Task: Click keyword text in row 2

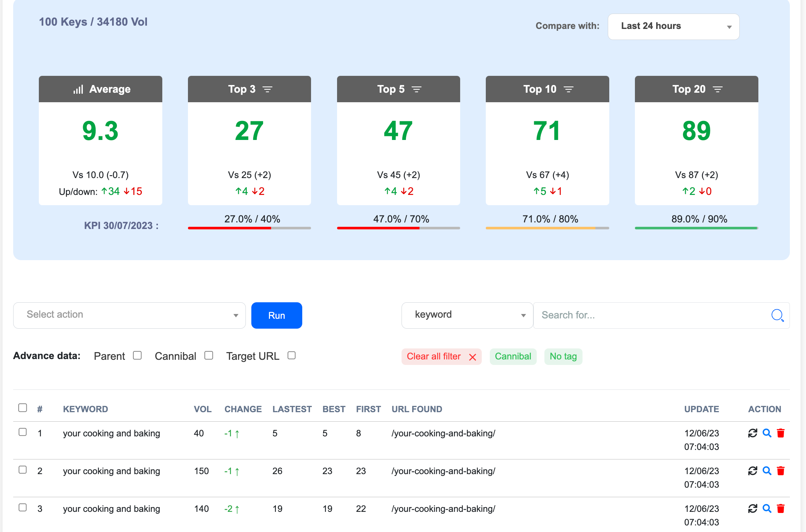Action: tap(111, 471)
